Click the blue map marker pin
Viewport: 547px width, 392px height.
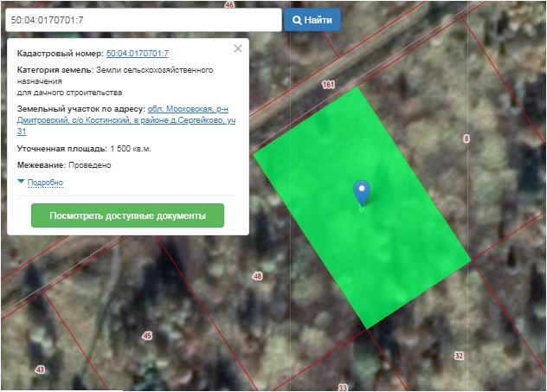(362, 192)
